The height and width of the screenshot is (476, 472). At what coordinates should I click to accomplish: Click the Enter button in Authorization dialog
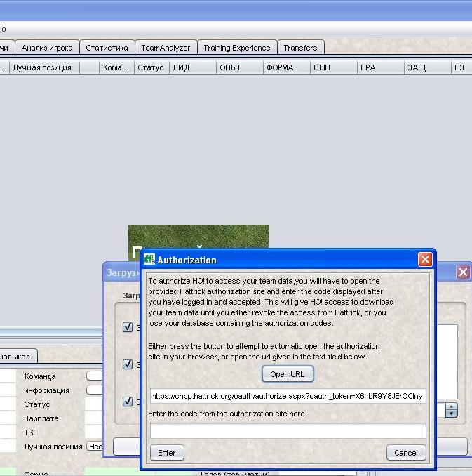tap(167, 453)
